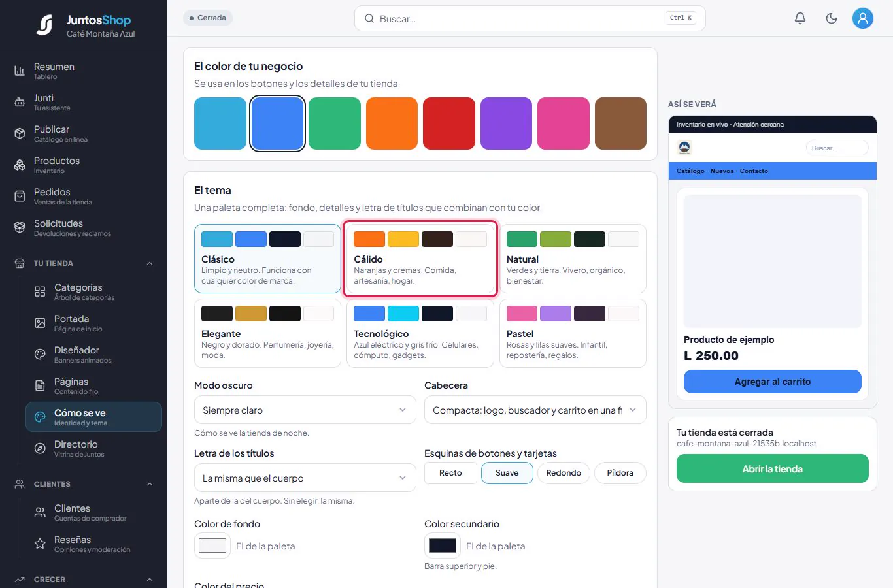The image size is (893, 588).
Task: Open the user profile avatar
Action: 863,18
